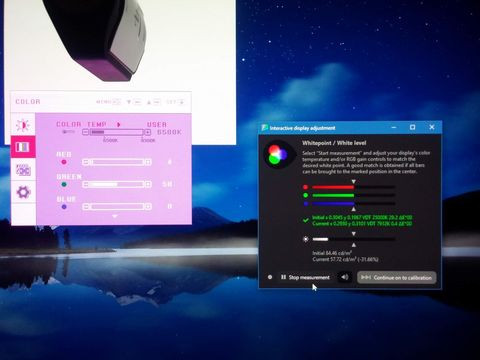Click the Whitepoint / White level heading
Screen dimensions: 480x360
(334, 143)
